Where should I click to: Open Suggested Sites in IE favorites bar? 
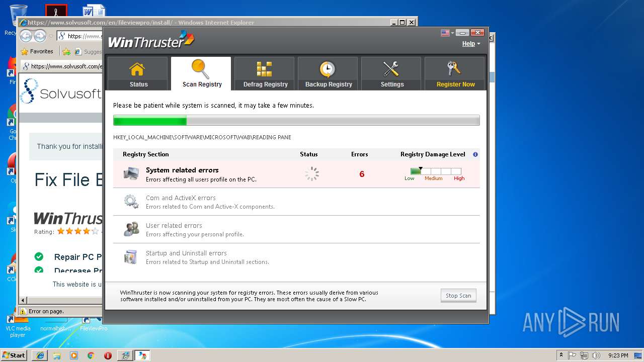tap(88, 51)
